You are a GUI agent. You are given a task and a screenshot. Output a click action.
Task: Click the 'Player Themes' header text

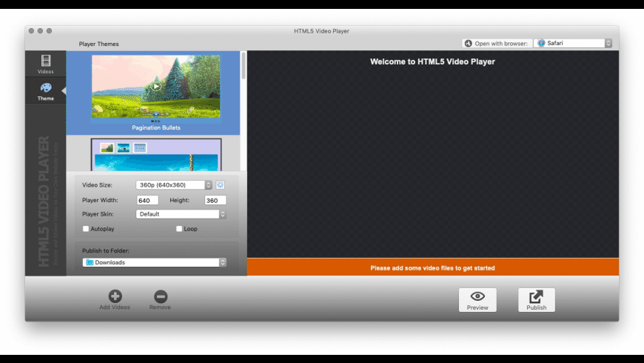98,44
